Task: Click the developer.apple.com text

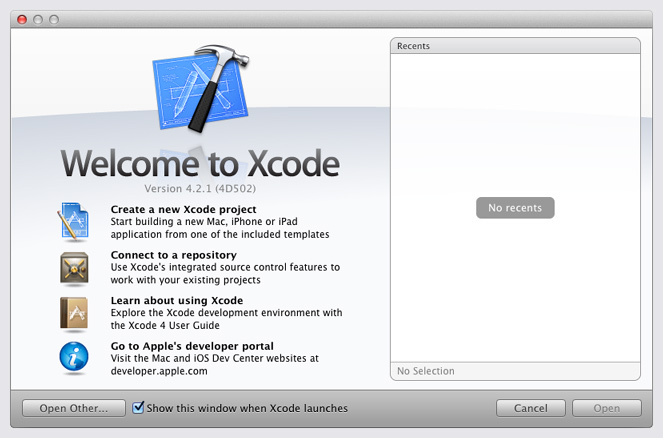Action: pos(159,371)
